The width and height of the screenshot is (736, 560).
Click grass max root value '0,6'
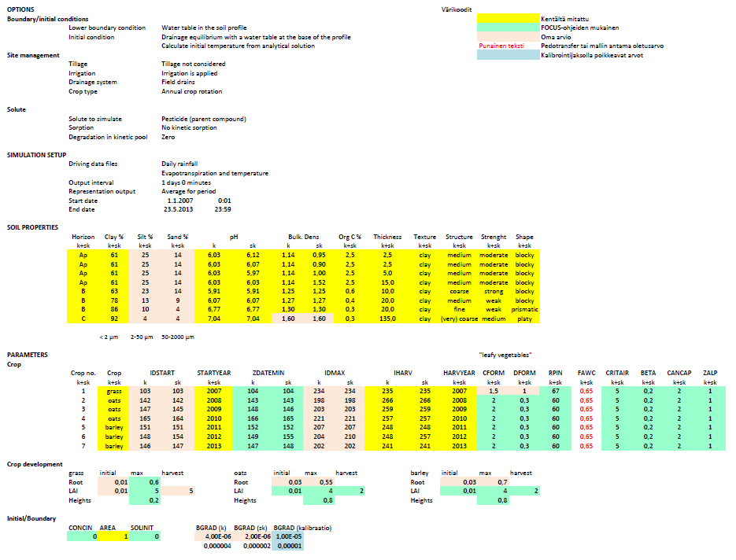pos(145,482)
